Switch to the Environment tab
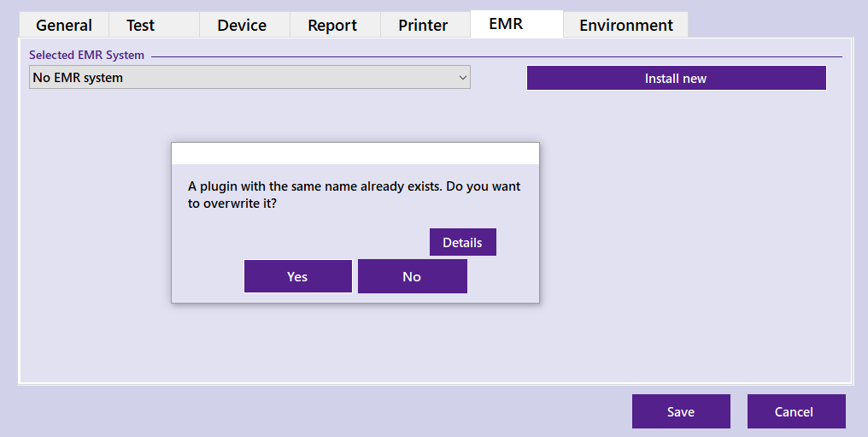The height and width of the screenshot is (437, 868). [625, 25]
